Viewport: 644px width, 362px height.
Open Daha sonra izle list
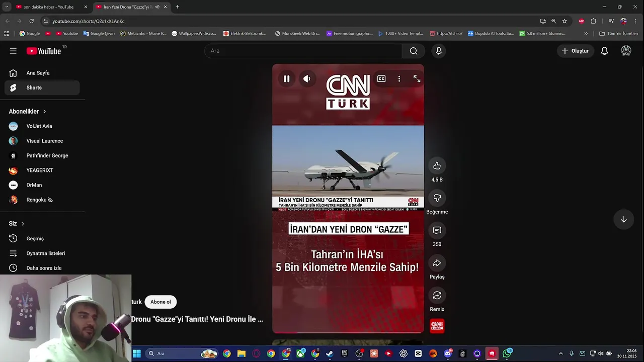click(42, 268)
